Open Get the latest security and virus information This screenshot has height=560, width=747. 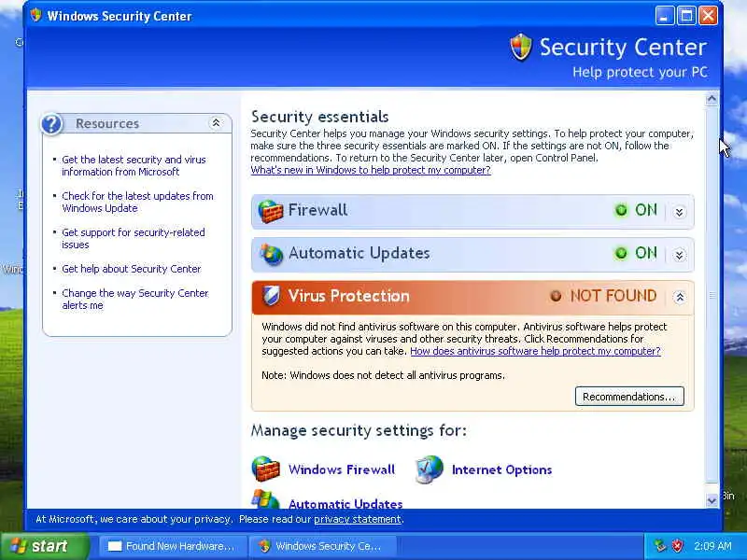134,166
